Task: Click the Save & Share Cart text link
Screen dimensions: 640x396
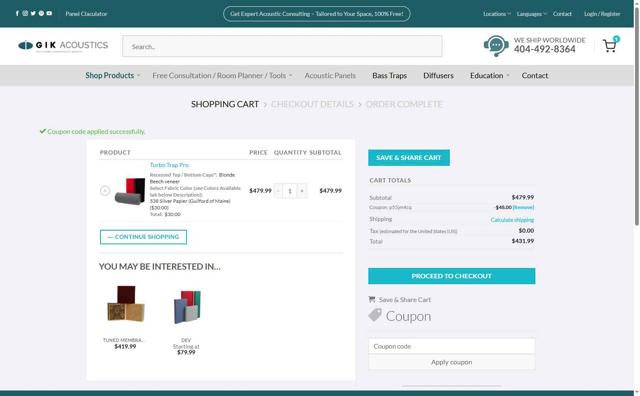Action: coord(404,300)
